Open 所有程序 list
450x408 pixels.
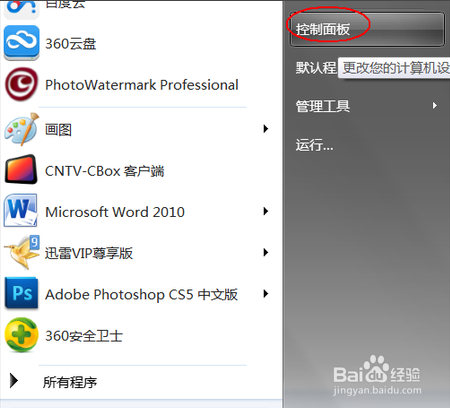[70, 382]
